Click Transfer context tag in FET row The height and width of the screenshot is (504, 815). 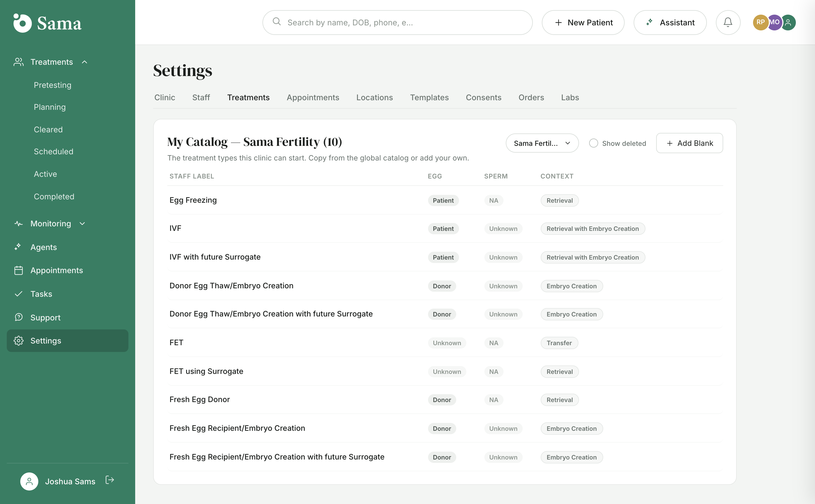tap(559, 343)
